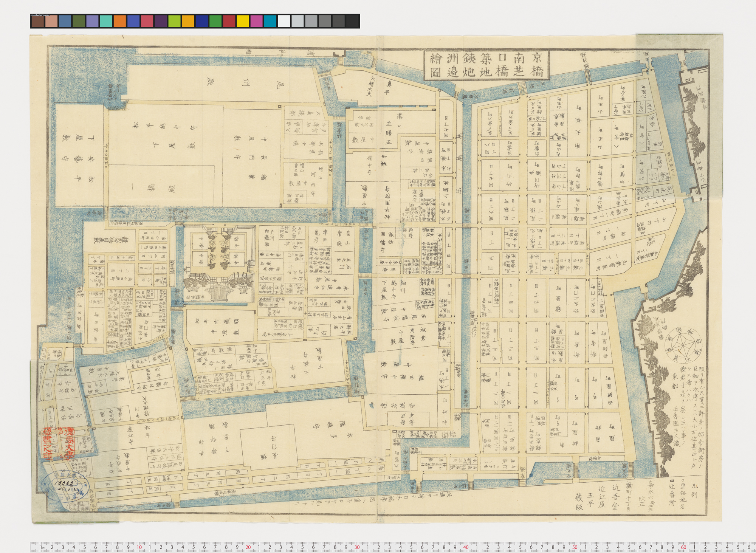The image size is (756, 553).
Task: Select the white swatch on the color strip
Action: 284,21
